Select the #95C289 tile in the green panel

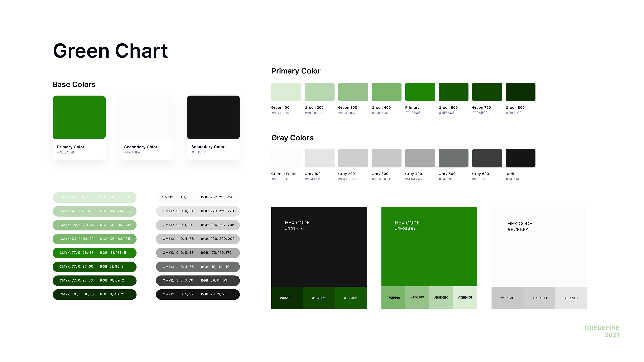click(417, 297)
